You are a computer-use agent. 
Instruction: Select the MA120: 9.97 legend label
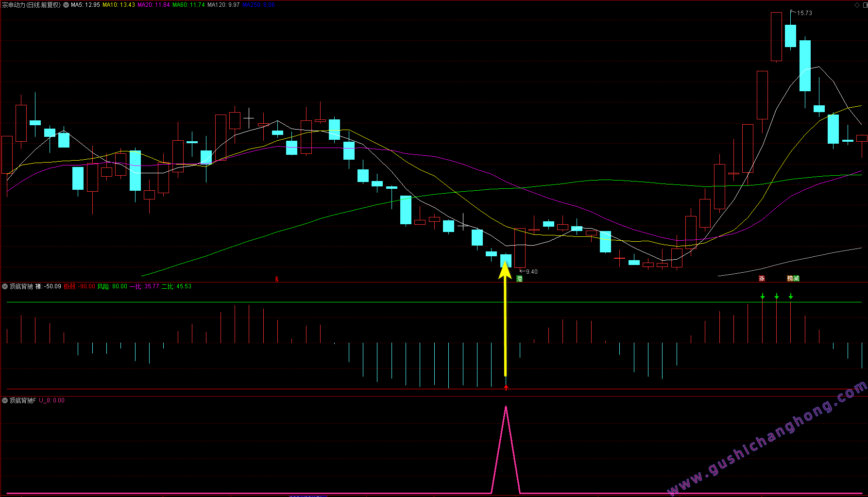coord(223,5)
